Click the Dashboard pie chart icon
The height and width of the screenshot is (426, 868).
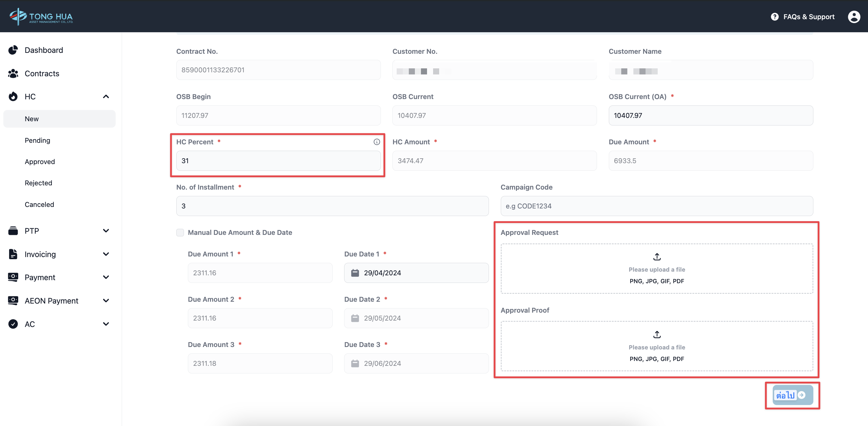13,50
